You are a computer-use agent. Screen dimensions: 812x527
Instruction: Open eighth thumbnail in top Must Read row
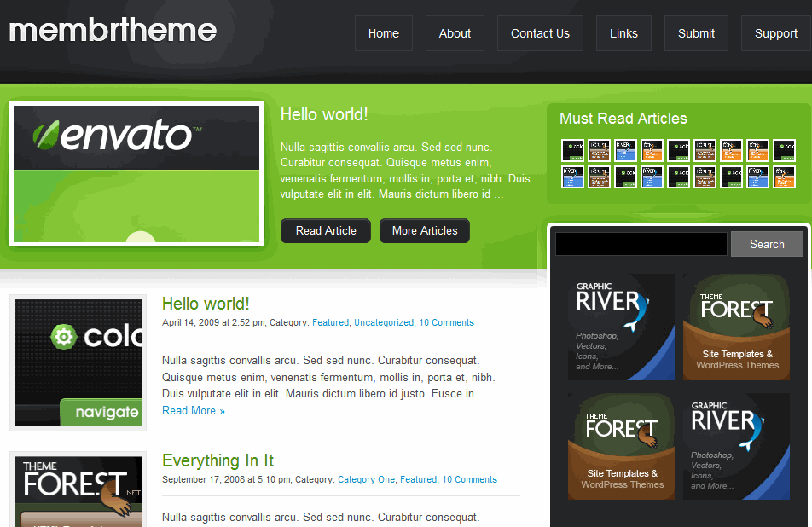click(757, 151)
